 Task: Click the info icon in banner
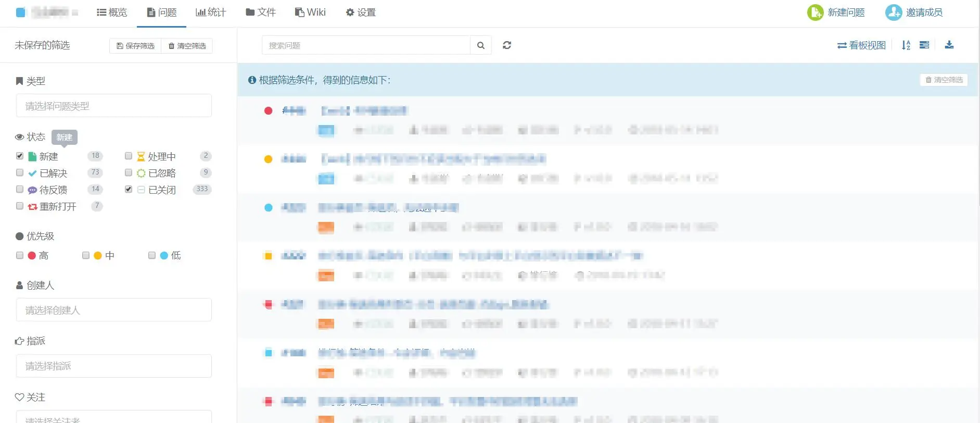pyautogui.click(x=252, y=80)
